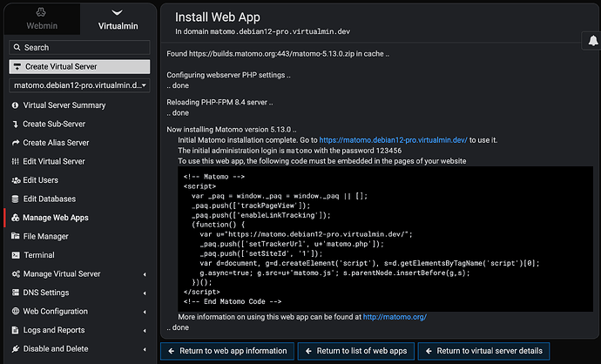Open Create Alias Server

(x=56, y=143)
